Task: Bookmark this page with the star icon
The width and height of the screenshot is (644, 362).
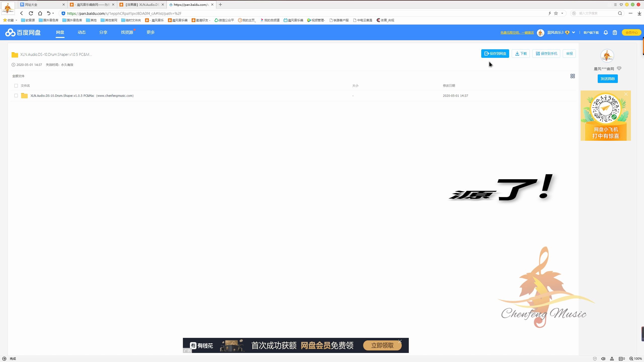Action: click(556, 13)
